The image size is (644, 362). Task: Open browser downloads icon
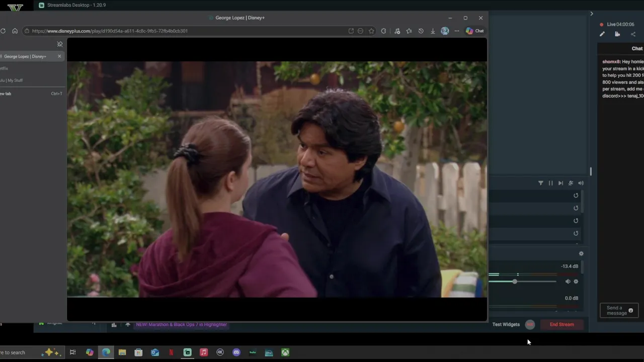click(433, 31)
